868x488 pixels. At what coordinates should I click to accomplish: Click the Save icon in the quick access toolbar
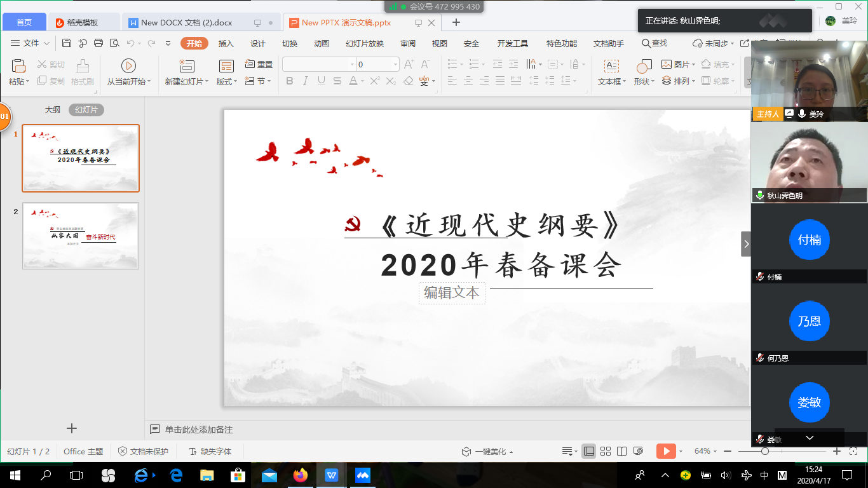[x=67, y=43]
